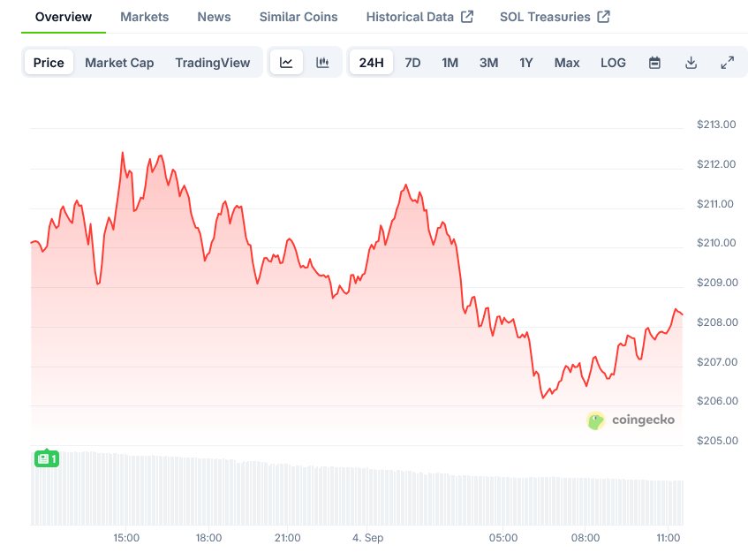
Task: Click $212.00 axis label
Action: (x=716, y=164)
